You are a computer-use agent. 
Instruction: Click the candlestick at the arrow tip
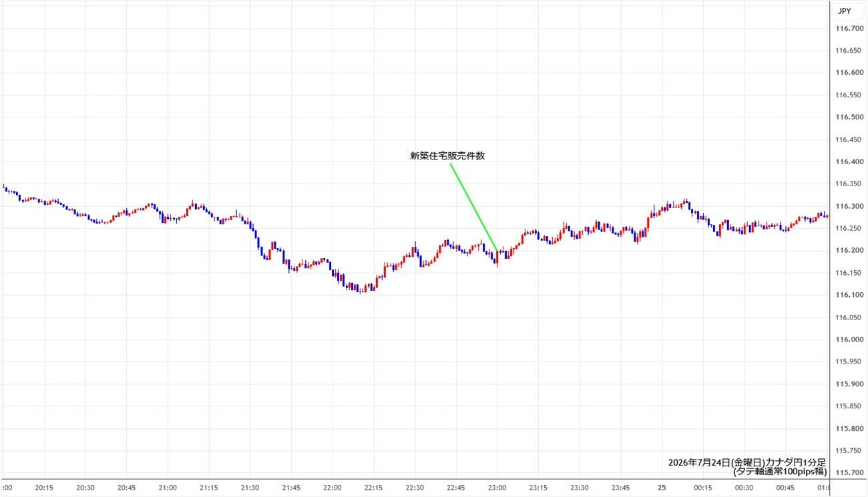pyautogui.click(x=497, y=258)
